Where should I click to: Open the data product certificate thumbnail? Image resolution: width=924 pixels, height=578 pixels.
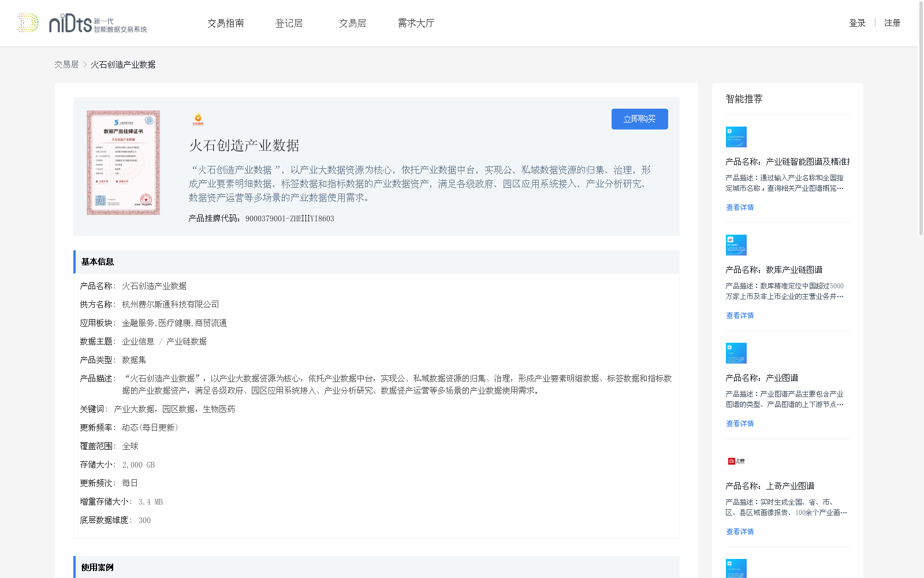click(x=123, y=162)
